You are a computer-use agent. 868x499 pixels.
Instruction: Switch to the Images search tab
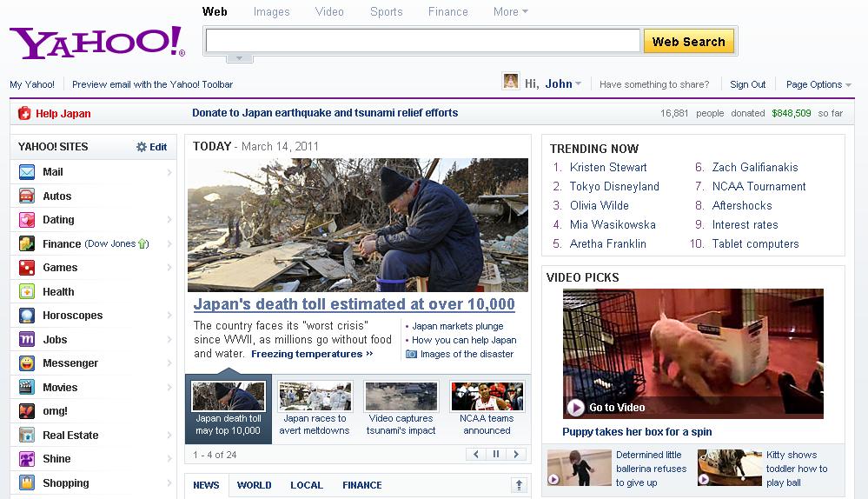coord(271,11)
